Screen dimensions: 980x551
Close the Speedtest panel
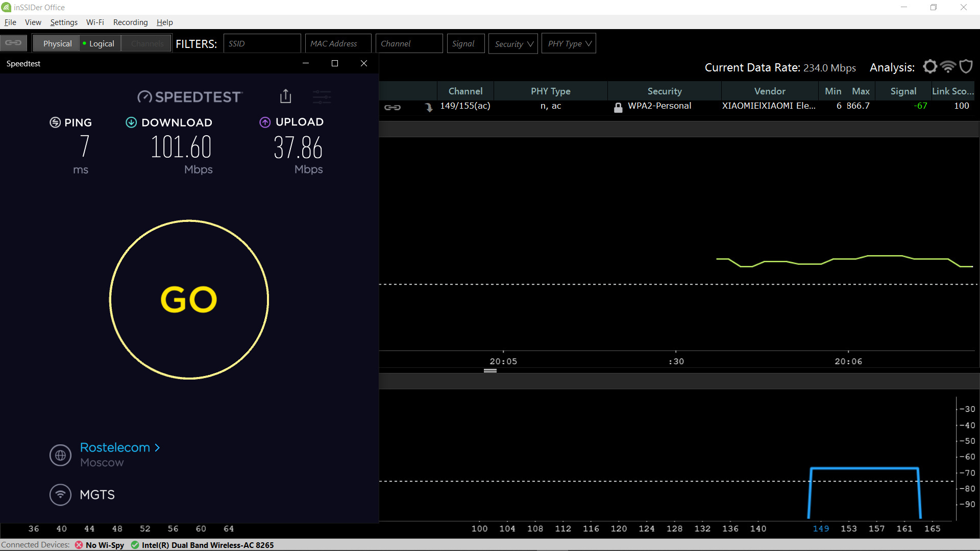364,63
